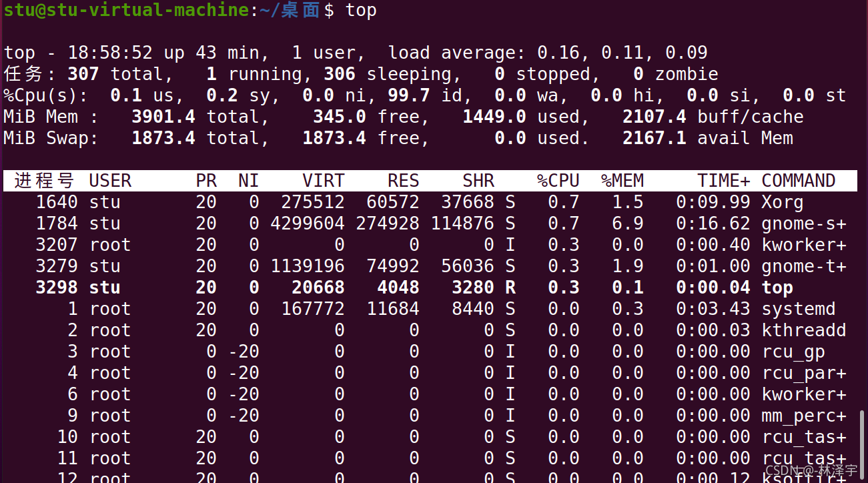868x483 pixels.
Task: Click the 2107.4 buff/cache value
Action: 655,117
